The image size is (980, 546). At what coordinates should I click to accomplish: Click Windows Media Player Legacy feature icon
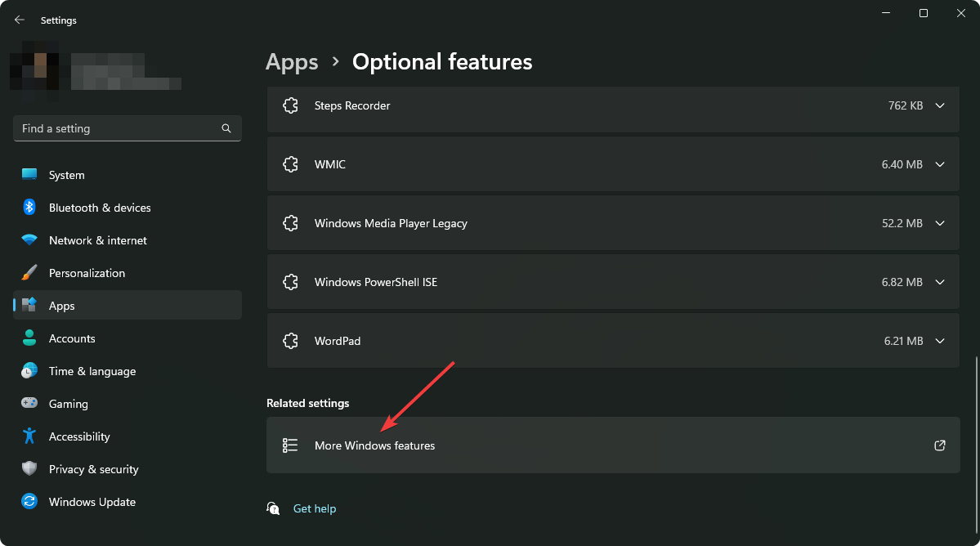point(291,223)
